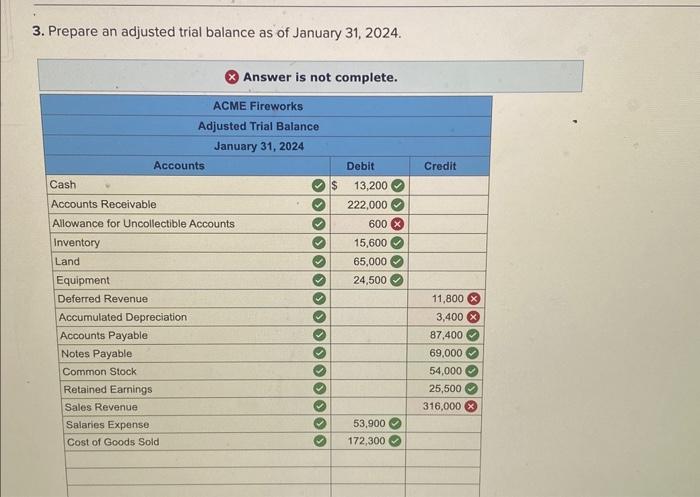Click the green check beside 222,000 debit value
Screen dimensions: 700x497
tap(397, 205)
